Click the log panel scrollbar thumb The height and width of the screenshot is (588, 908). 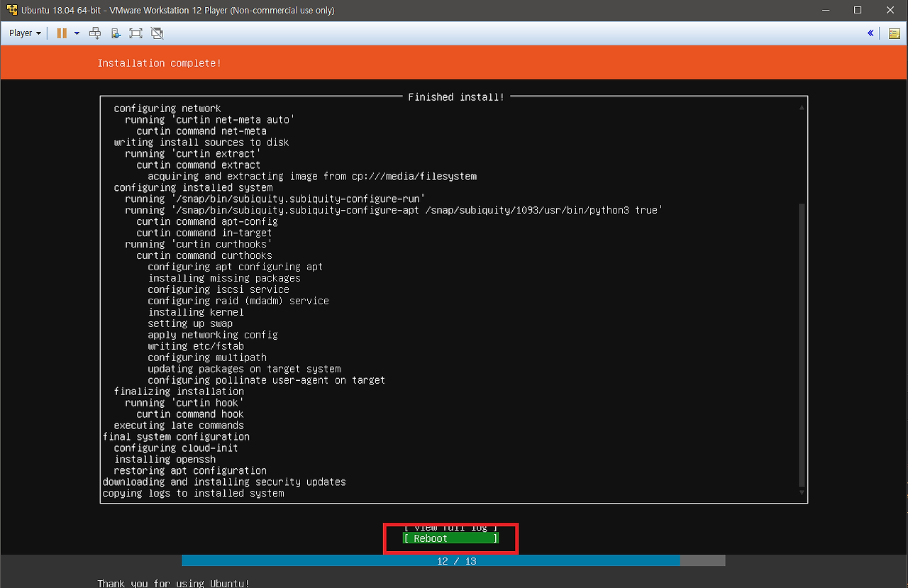[x=802, y=345]
